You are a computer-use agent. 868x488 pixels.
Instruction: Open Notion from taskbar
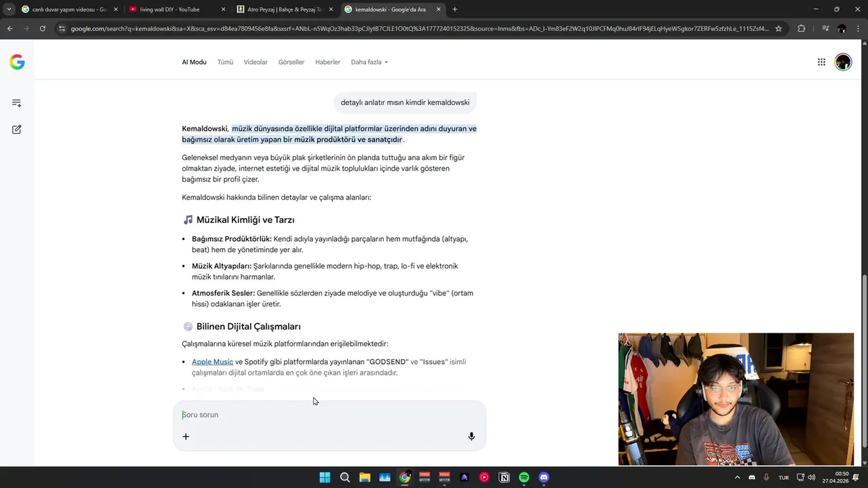coord(504,477)
